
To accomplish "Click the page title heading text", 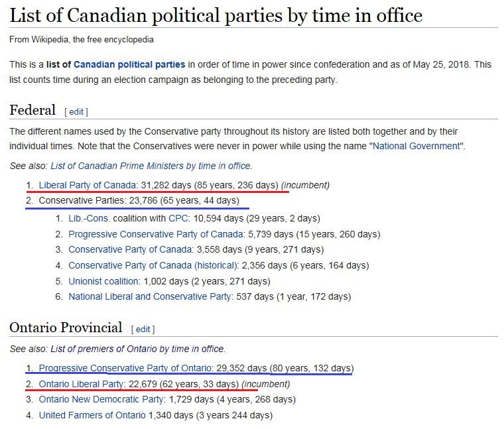I will pos(216,15).
